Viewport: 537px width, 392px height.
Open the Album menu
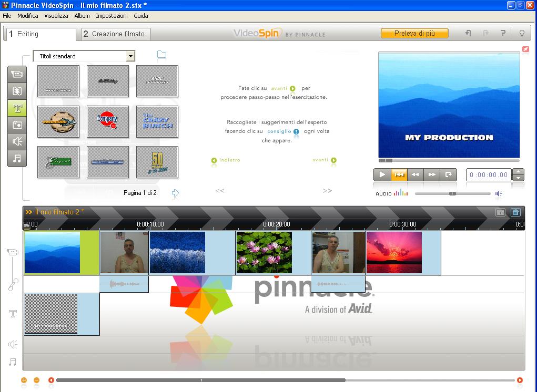click(82, 16)
